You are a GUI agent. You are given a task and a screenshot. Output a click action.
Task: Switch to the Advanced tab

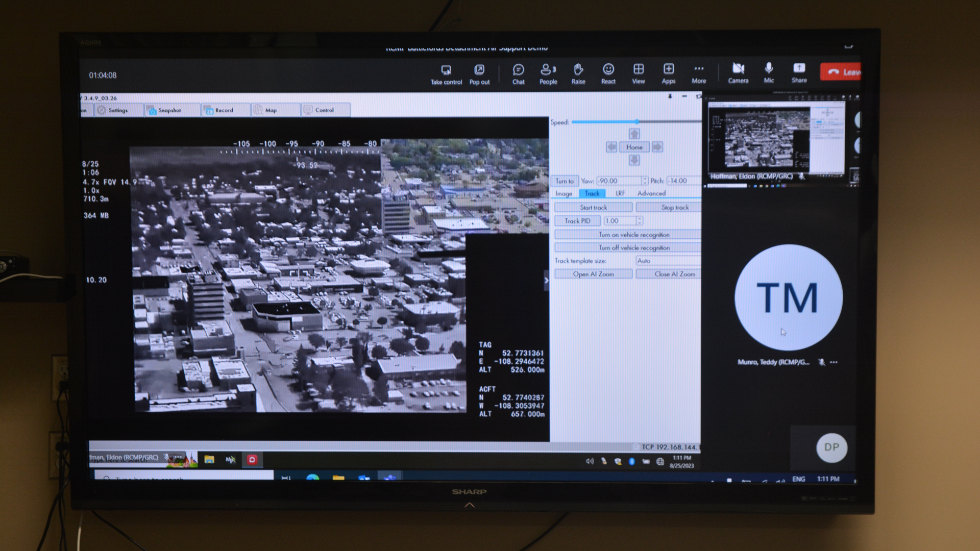pos(651,193)
